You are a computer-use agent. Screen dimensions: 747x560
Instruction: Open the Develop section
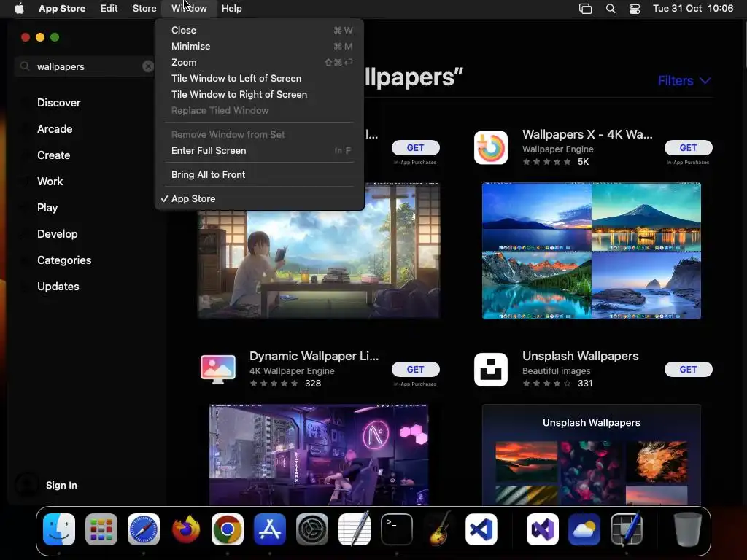(57, 233)
